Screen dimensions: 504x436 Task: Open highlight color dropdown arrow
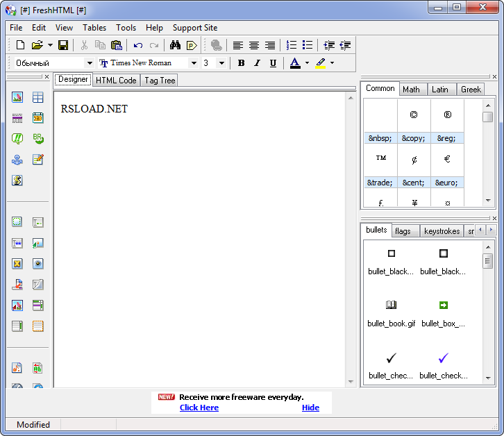tap(332, 63)
